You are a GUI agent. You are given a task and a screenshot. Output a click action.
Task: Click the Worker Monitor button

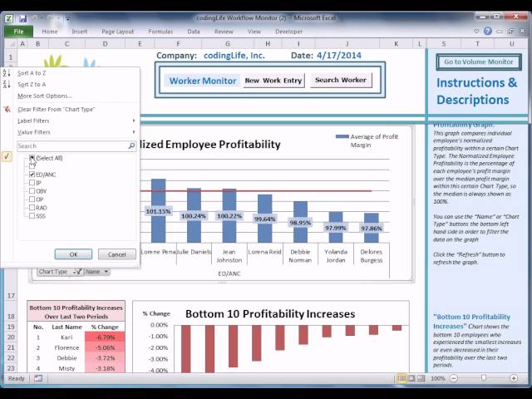click(203, 81)
